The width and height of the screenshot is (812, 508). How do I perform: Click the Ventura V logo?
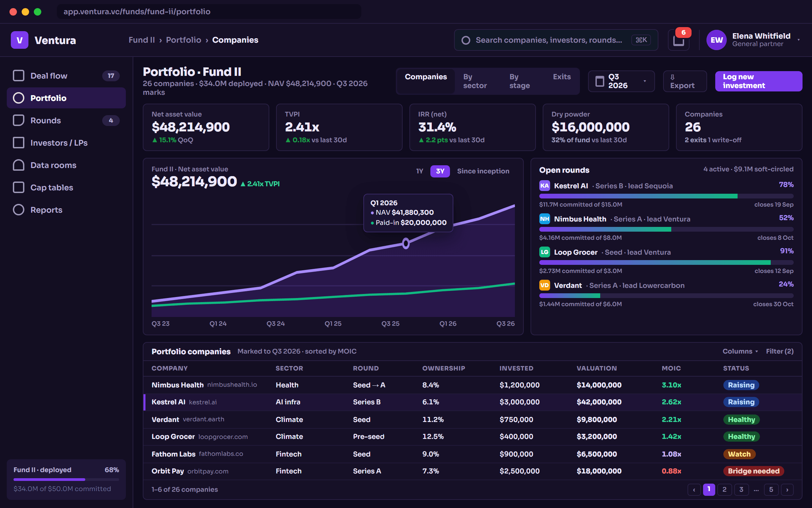tap(20, 40)
